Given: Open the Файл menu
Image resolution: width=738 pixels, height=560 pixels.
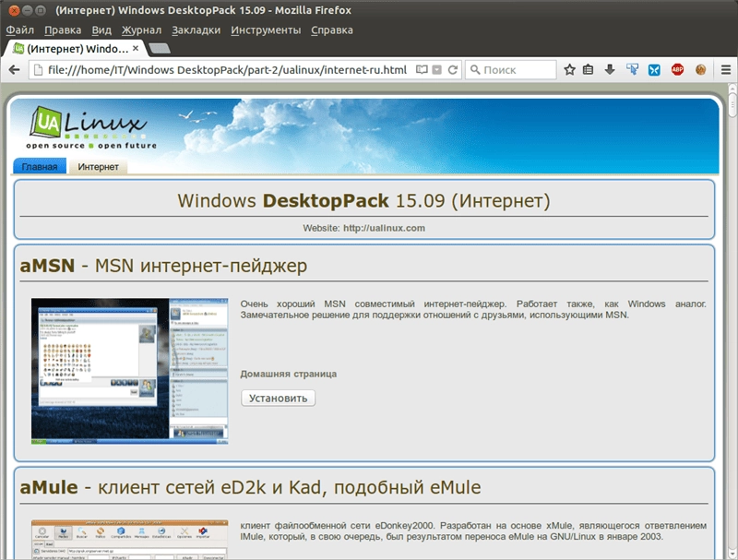Looking at the screenshot, I should (x=19, y=30).
